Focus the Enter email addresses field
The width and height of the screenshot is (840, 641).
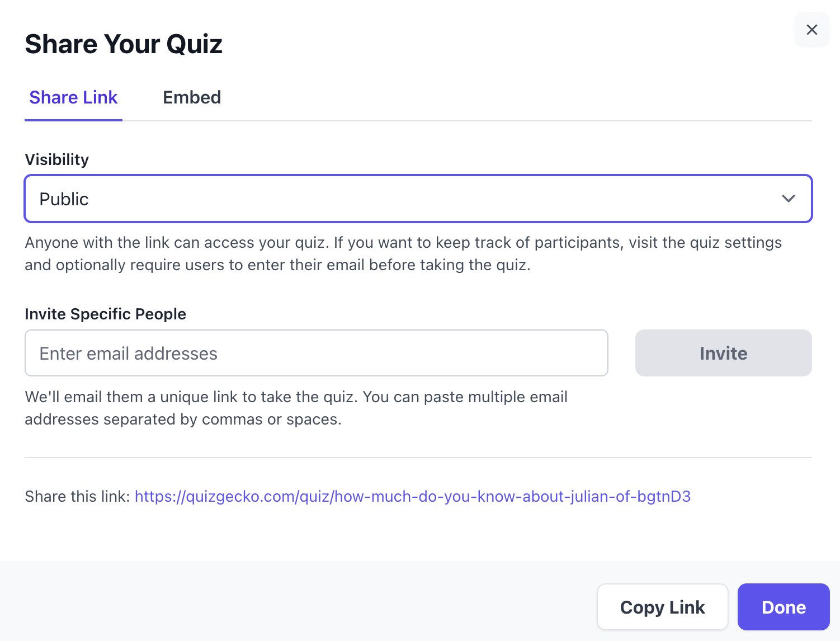317,353
